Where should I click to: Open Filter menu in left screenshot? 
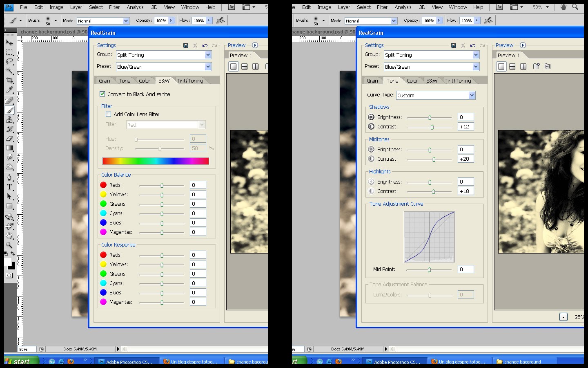coord(114,7)
